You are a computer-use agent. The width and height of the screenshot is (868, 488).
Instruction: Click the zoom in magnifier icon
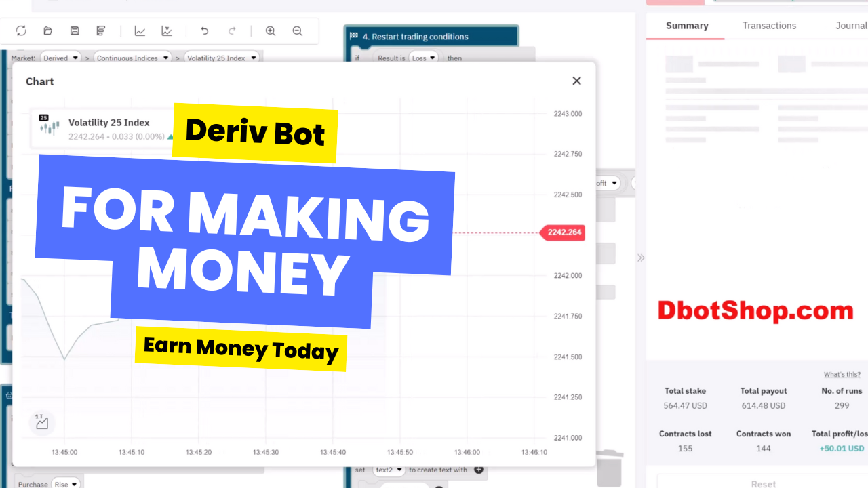(x=271, y=30)
